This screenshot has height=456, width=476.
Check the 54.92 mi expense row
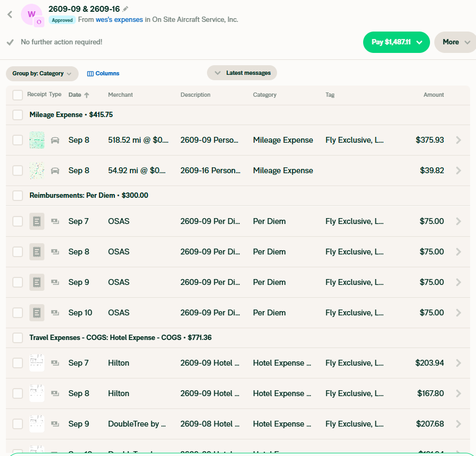(x=18, y=171)
